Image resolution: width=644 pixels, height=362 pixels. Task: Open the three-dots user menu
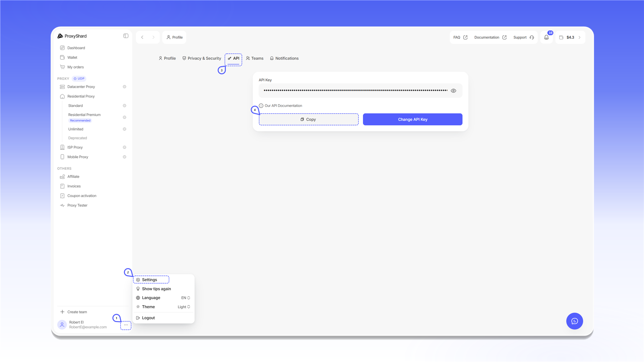pyautogui.click(x=126, y=325)
